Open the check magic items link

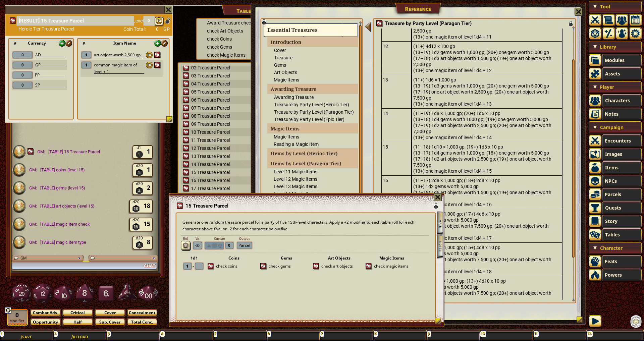click(391, 266)
